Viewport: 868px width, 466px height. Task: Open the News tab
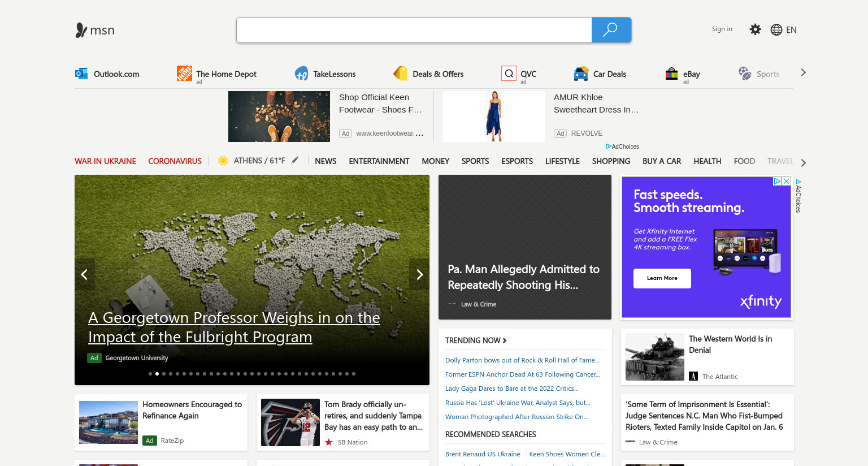pyautogui.click(x=325, y=161)
